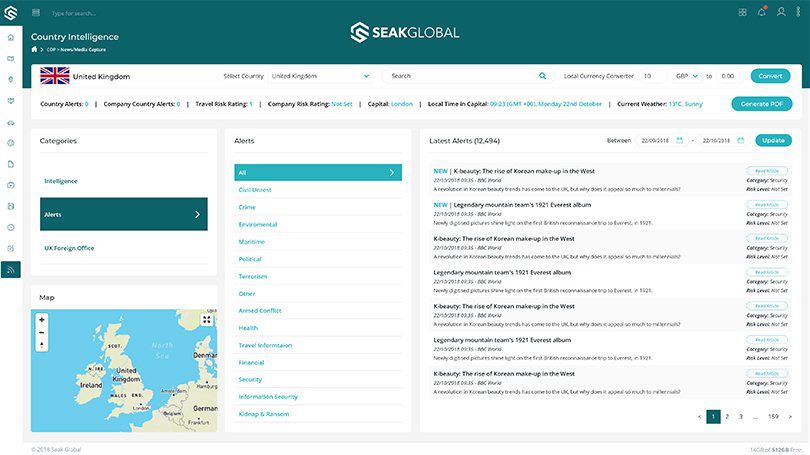This screenshot has width=810, height=455.
Task: Click the home icon in sidebar
Action: click(x=11, y=37)
